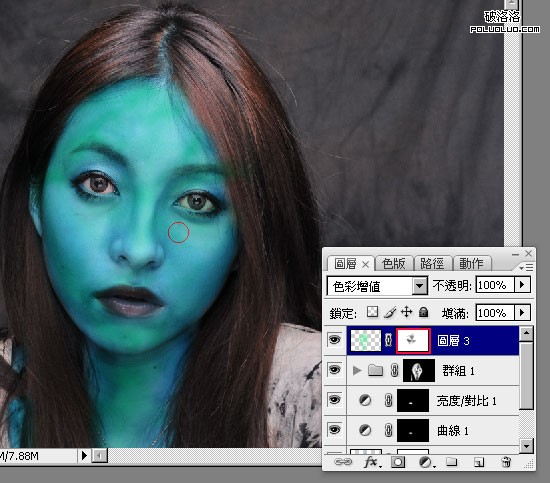Viewport: 550px width, 483px height.
Task: Select the 曲線 1 mask thumbnail
Action: click(413, 430)
